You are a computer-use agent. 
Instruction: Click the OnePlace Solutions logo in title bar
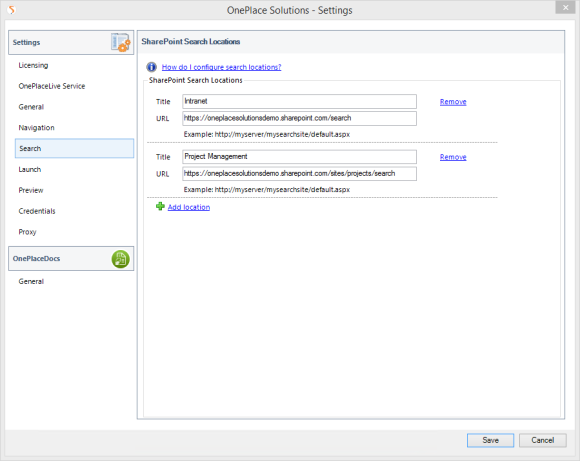tap(12, 10)
